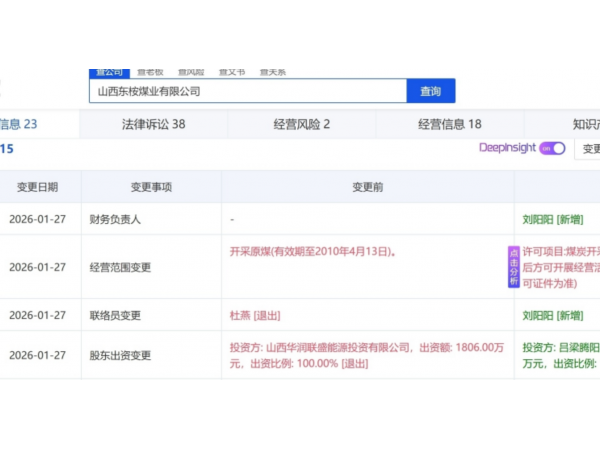The image size is (600, 450).
Task: Click the 变更日期 column header
Action: point(37,187)
